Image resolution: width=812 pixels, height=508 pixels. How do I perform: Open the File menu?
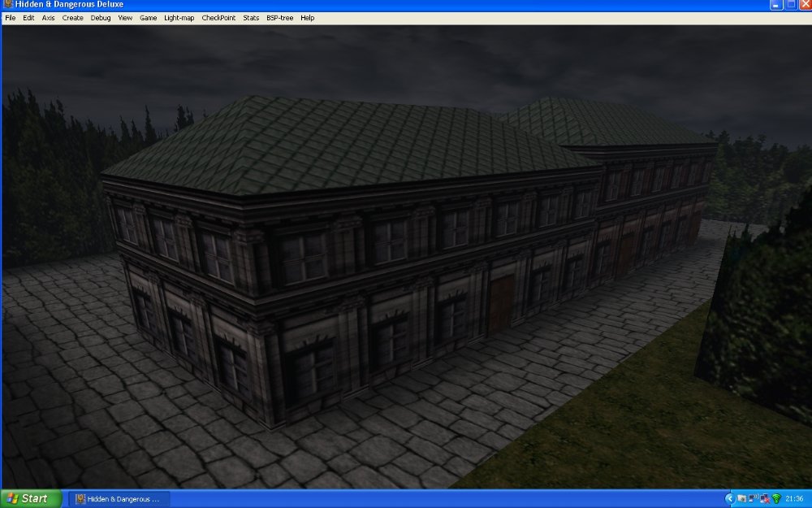11,18
